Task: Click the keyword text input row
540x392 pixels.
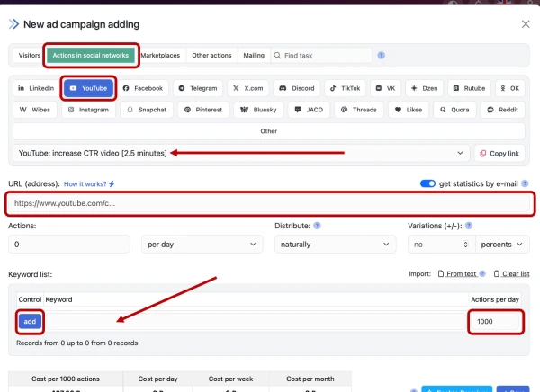Action: [x=256, y=322]
